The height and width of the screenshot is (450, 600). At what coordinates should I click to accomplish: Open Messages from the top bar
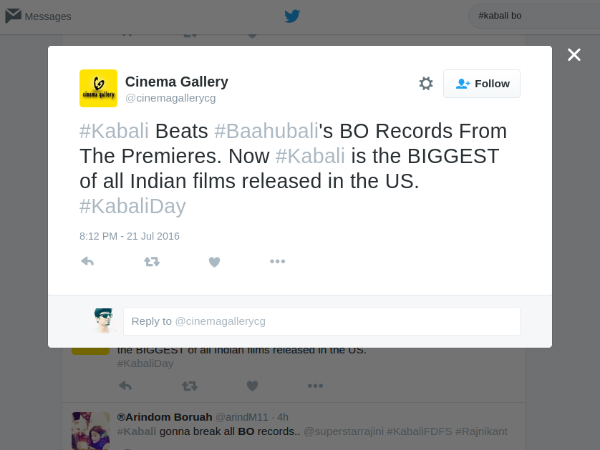pos(38,16)
